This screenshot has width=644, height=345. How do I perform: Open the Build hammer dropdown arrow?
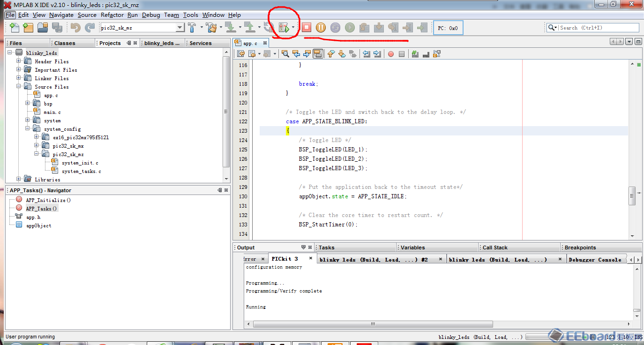point(202,28)
